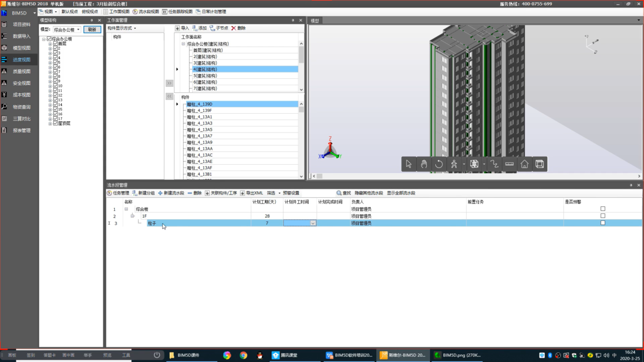Click the red 删除 delete button in 工作面管理
The width and height of the screenshot is (644, 362).
coord(238,28)
